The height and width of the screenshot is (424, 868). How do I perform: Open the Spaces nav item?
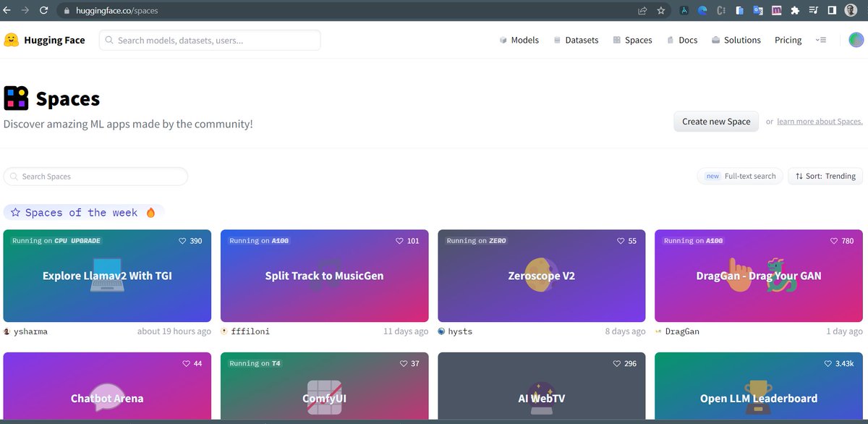pyautogui.click(x=632, y=40)
